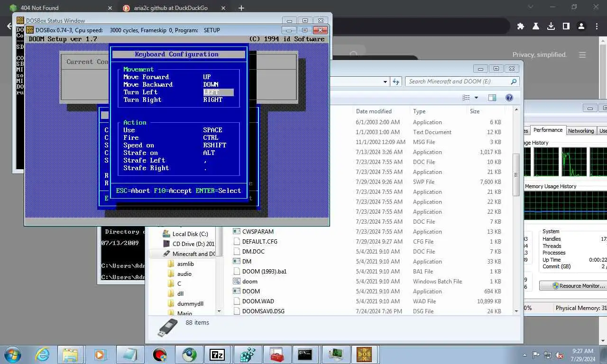Open browser tab search chevron
Image resolution: width=607 pixels, height=364 pixels.
click(x=532, y=7)
